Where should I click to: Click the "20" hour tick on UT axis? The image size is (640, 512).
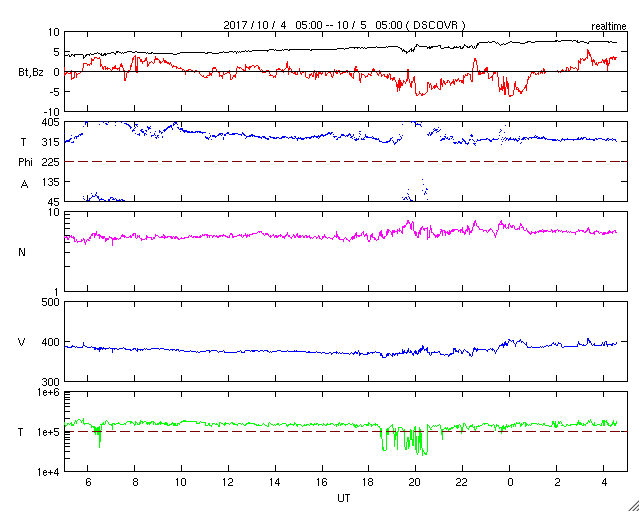[x=416, y=482]
